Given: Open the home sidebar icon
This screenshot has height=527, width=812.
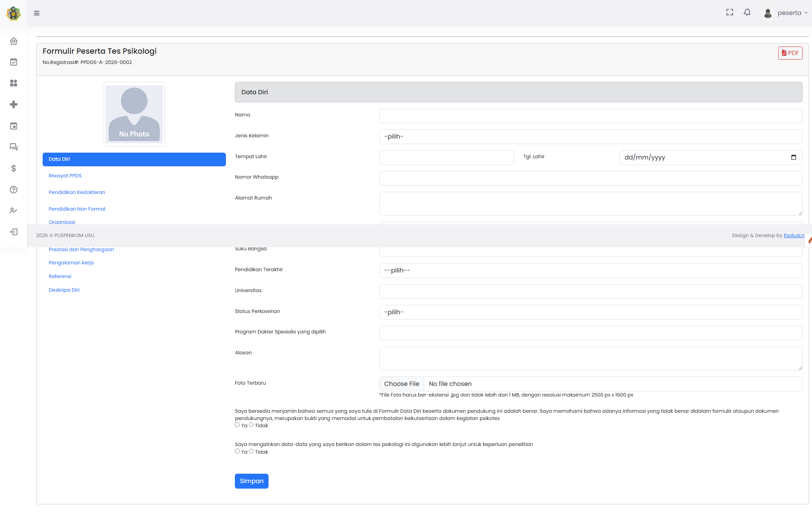Looking at the screenshot, I should (14, 41).
